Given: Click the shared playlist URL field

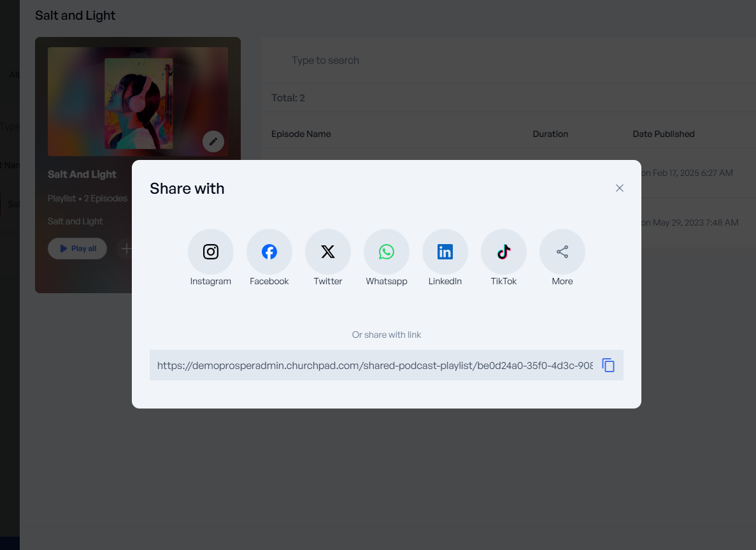Looking at the screenshot, I should pos(374,365).
